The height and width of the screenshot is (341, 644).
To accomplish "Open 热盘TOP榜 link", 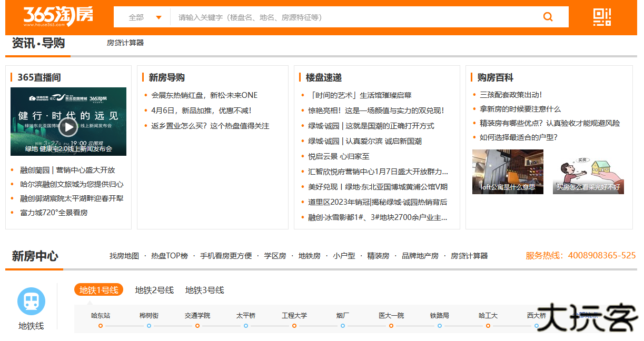I will click(169, 256).
